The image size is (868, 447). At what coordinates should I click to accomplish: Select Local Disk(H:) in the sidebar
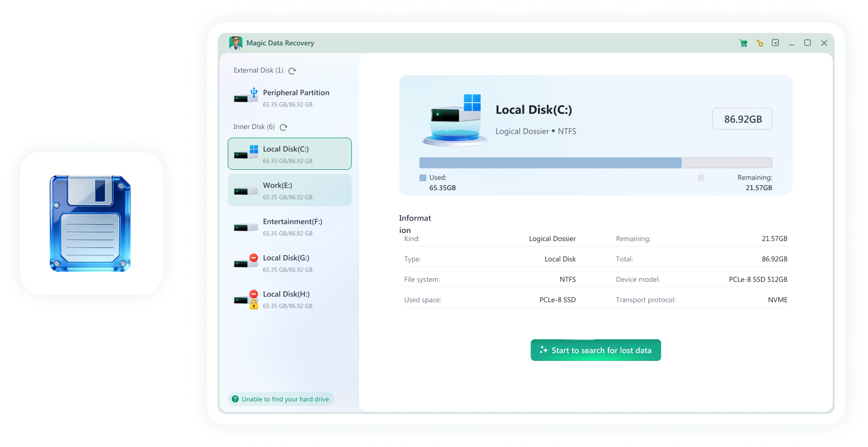pos(290,299)
